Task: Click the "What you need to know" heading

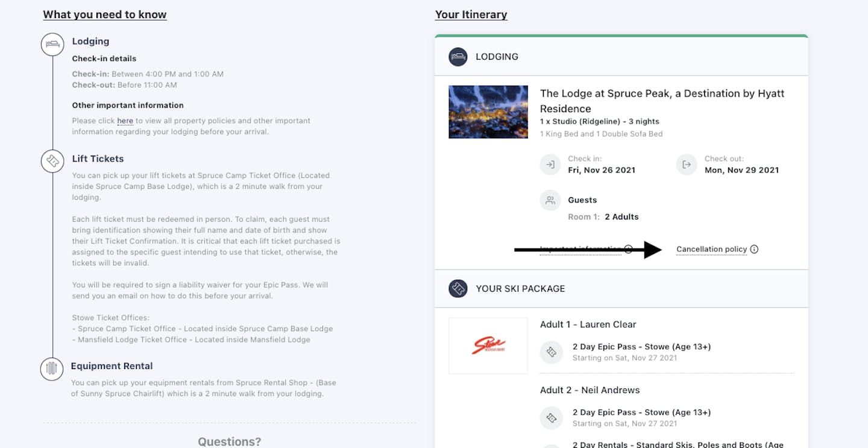Action: click(105, 14)
